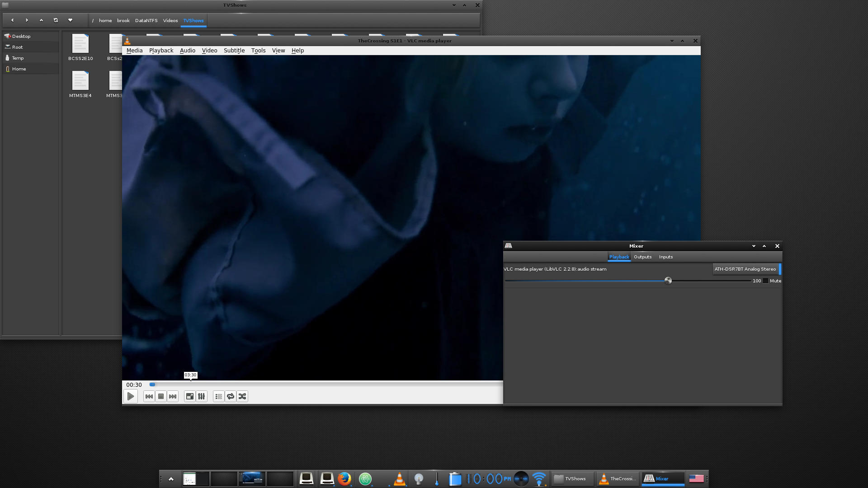Toggle VLC shuffle random playback
Image resolution: width=868 pixels, height=488 pixels.
[x=242, y=396]
